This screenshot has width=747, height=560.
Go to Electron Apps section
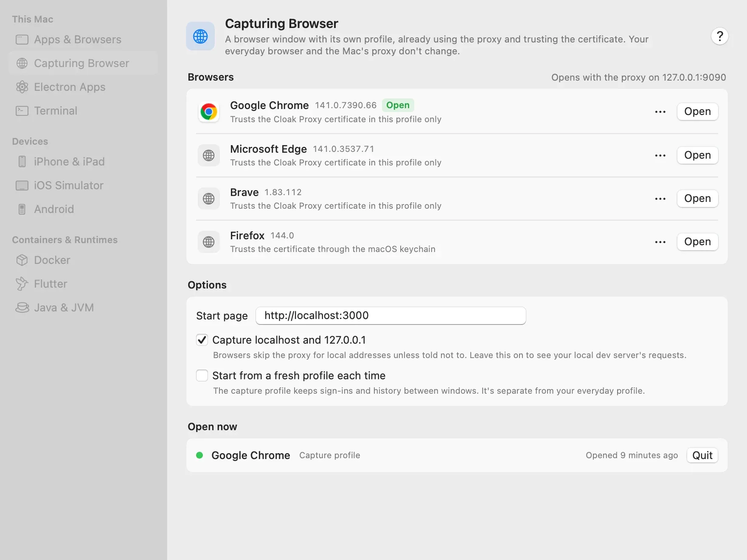pyautogui.click(x=83, y=87)
